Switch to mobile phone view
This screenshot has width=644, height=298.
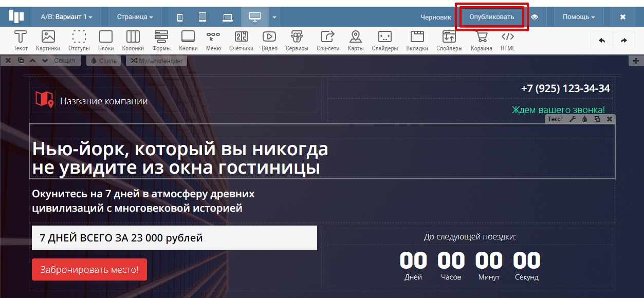pyautogui.click(x=180, y=17)
